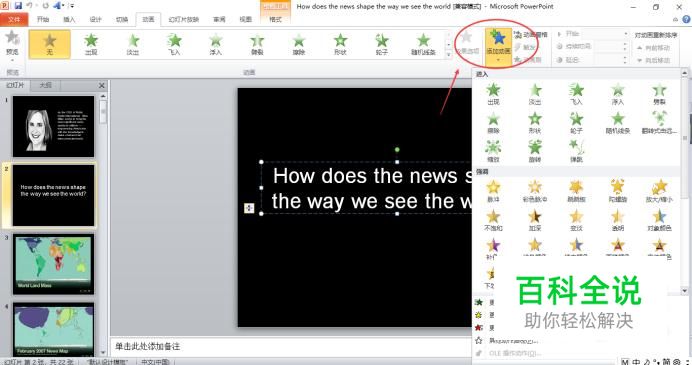Viewport: 692px width, 365px height.
Task: Choose 彩色脉冲 emphasis effect
Action: [x=535, y=191]
